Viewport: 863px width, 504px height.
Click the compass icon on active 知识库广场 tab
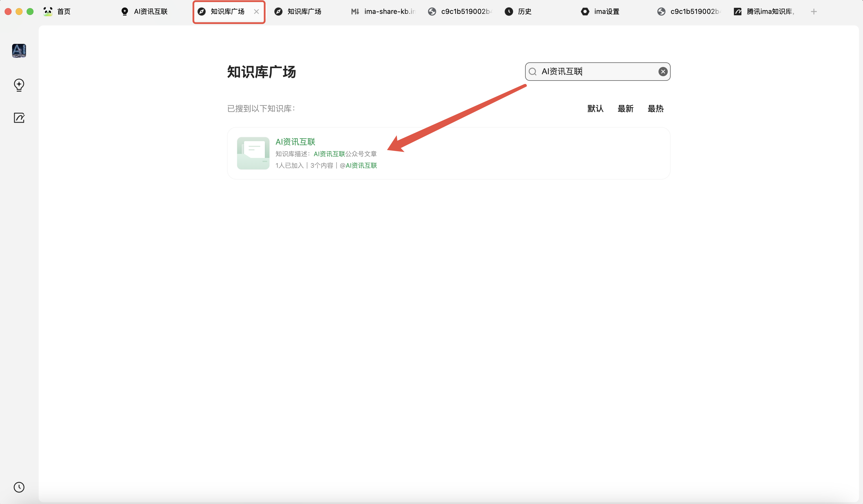(202, 12)
